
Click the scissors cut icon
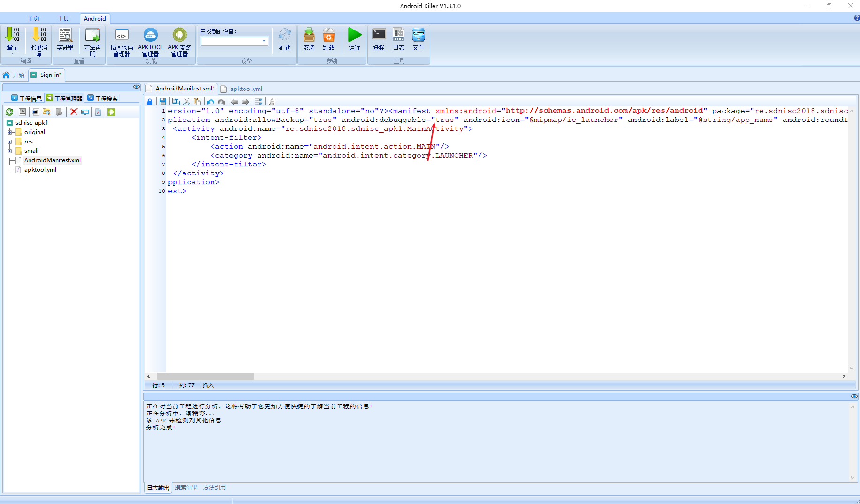pyautogui.click(x=187, y=102)
